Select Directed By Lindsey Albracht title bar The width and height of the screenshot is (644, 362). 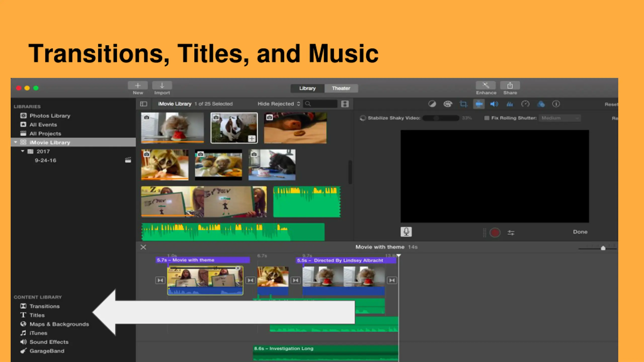click(x=346, y=260)
